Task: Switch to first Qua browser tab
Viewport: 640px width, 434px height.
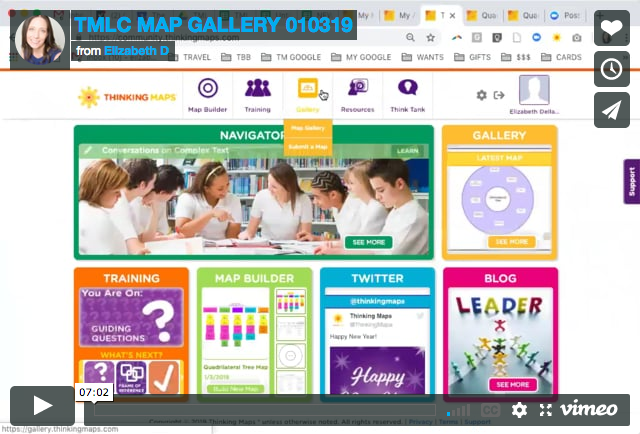Action: [x=482, y=16]
